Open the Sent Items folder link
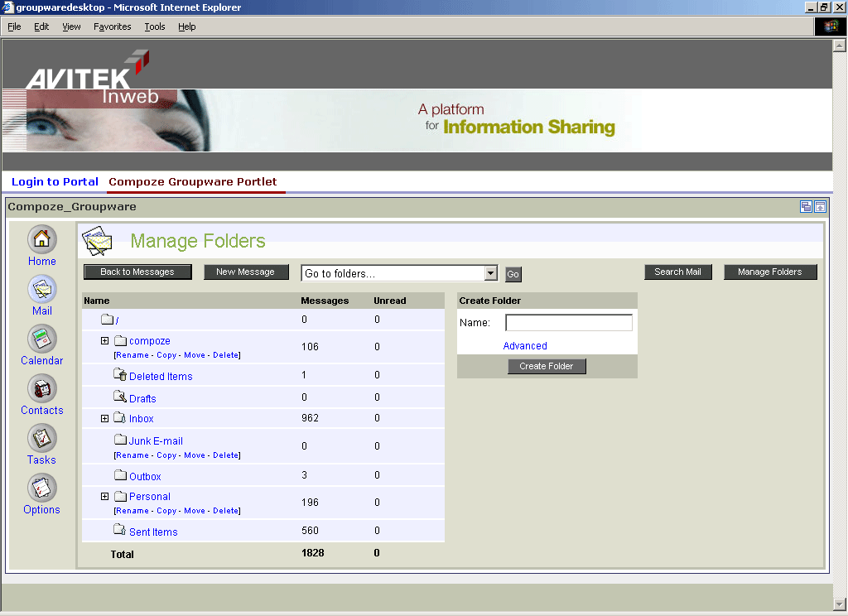The image size is (848, 616). click(x=153, y=532)
